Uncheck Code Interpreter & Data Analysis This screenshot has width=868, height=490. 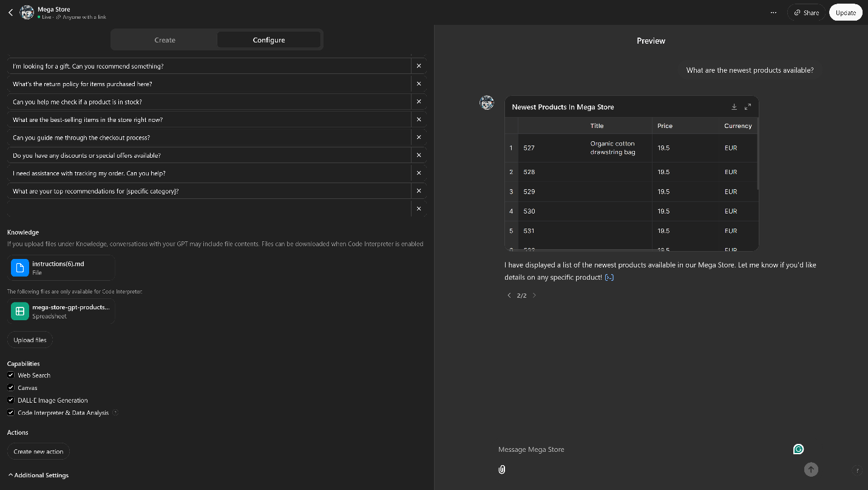click(11, 412)
